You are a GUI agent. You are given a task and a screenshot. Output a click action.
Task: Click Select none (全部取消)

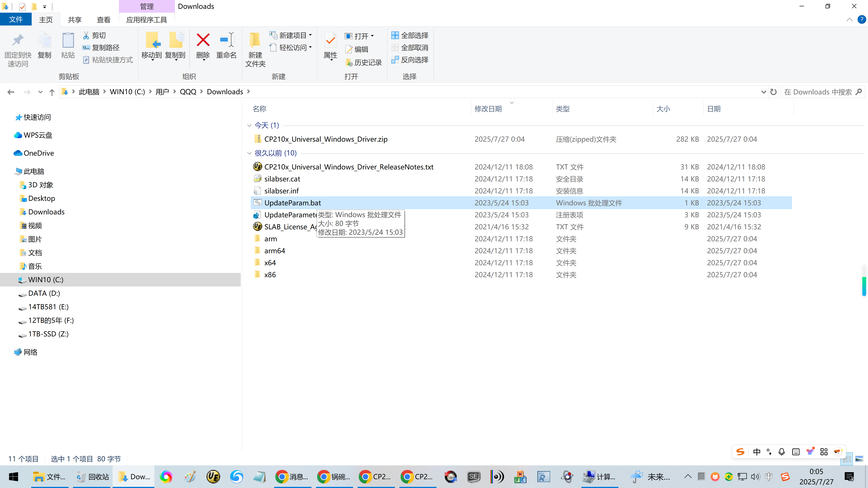pyautogui.click(x=410, y=47)
